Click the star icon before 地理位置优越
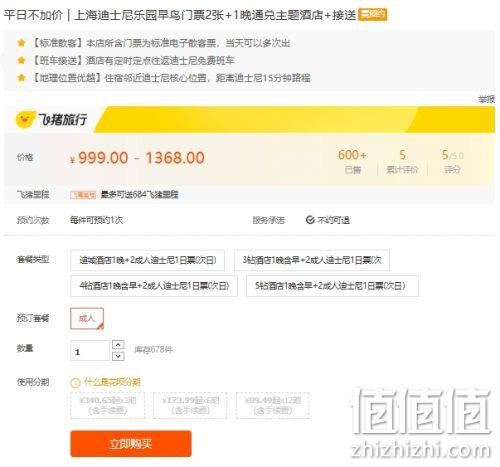The width and height of the screenshot is (500, 467). coord(21,78)
